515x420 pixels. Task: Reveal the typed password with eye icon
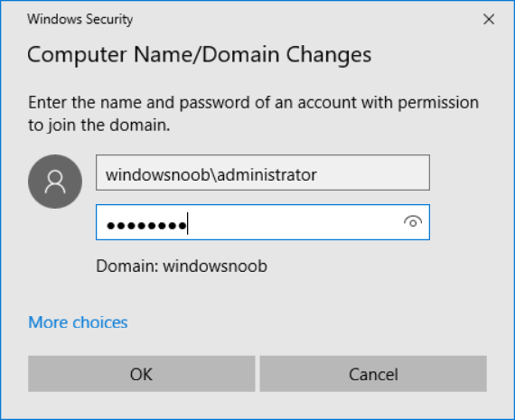(x=413, y=222)
